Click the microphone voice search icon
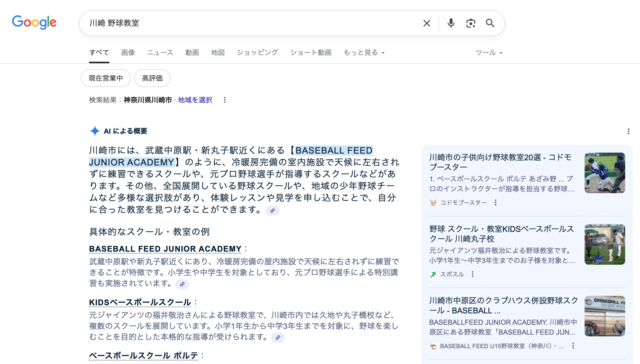The width and height of the screenshot is (640, 364). click(451, 23)
